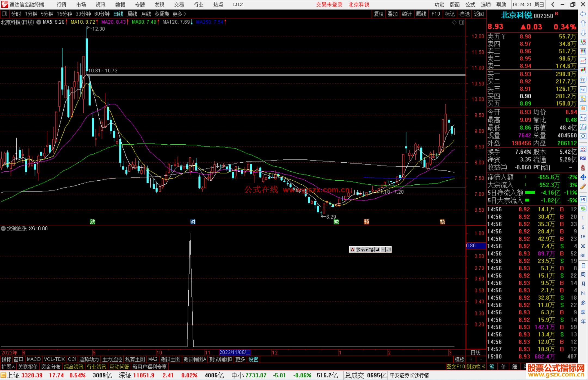
Task: Click the back arrow icon in right sidebar
Action: click(x=583, y=14)
